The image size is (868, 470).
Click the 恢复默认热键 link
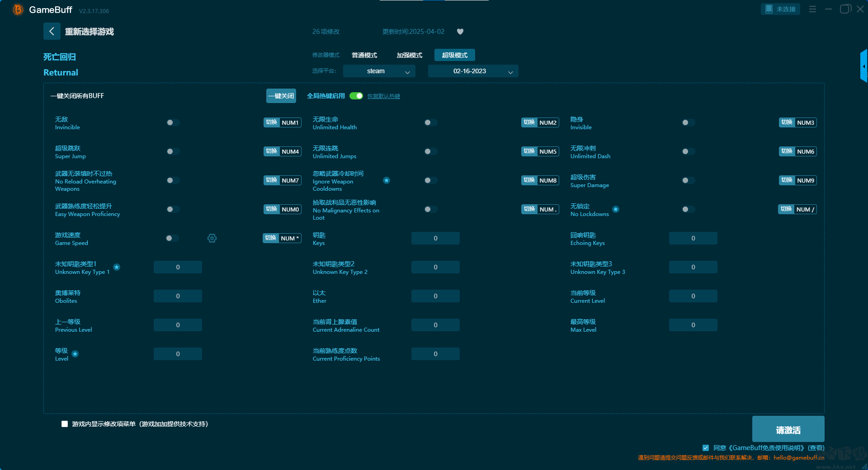pos(383,96)
